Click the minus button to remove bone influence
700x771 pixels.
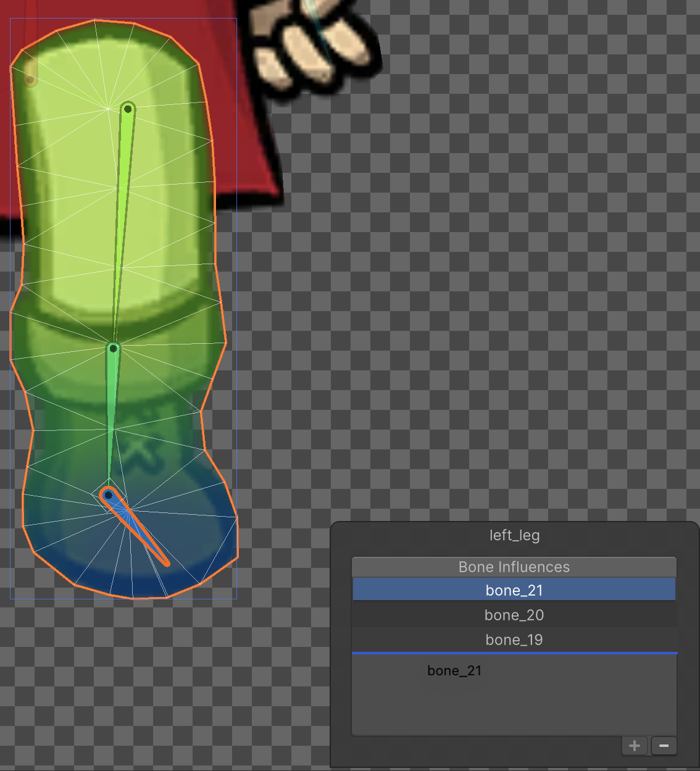point(664,746)
